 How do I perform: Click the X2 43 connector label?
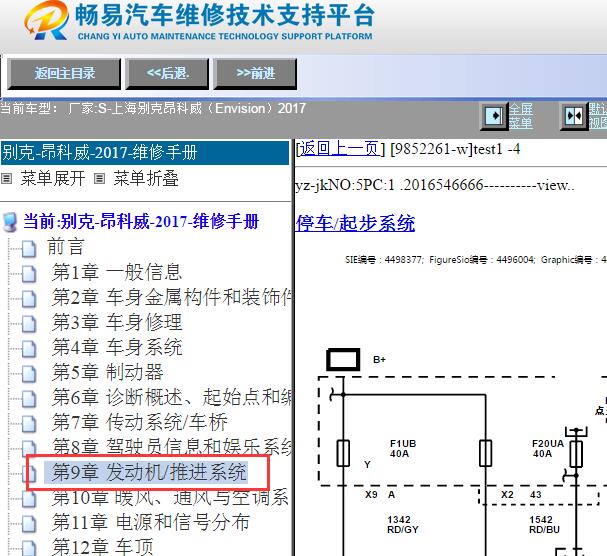[x=521, y=494]
